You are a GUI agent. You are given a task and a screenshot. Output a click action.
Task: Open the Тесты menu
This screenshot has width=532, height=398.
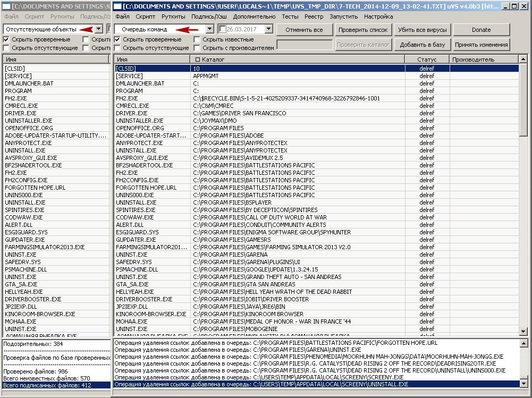click(290, 16)
